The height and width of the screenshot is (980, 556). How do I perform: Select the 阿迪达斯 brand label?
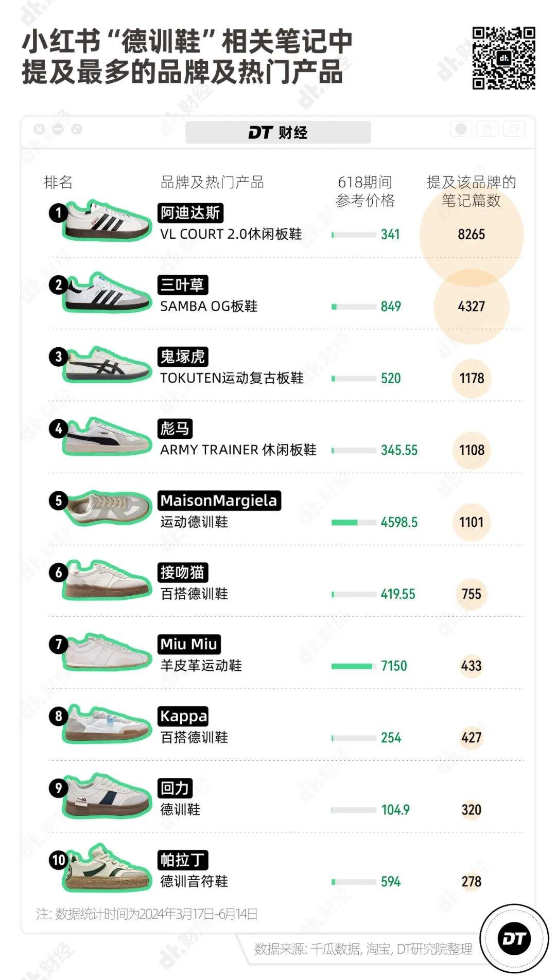point(190,213)
